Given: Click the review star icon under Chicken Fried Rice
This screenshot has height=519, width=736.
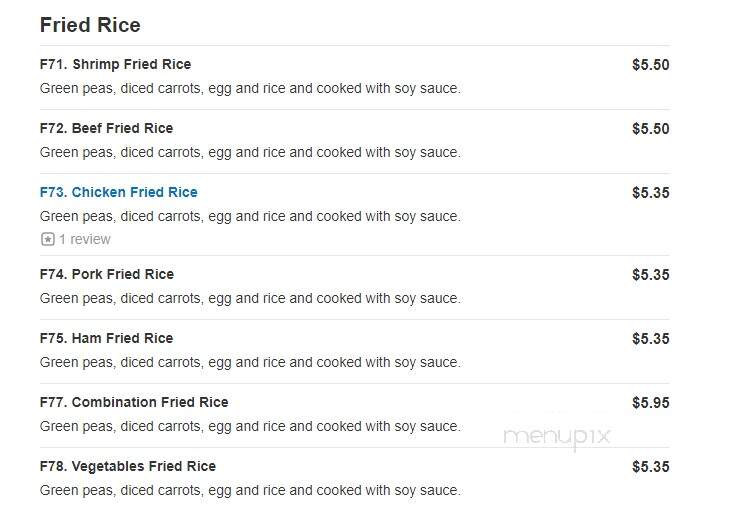Looking at the screenshot, I should [47, 239].
